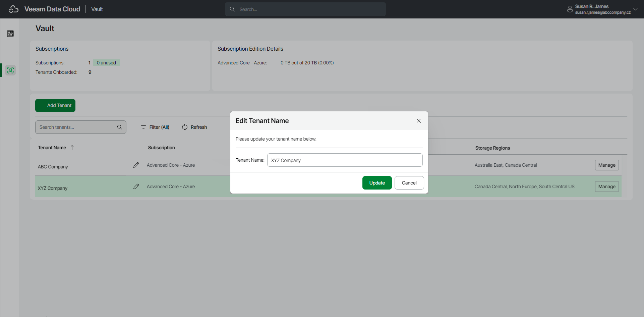Click the user email susan.r.james@abccompany.cz
The height and width of the screenshot is (317, 644).
[603, 12]
